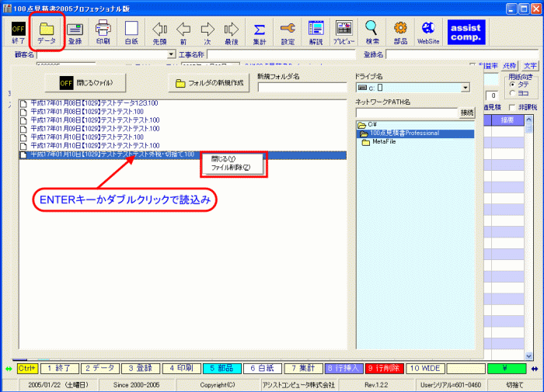Screen dimensions: 544x392
Task: Click the 3 登録 function key
Action: [141, 369]
